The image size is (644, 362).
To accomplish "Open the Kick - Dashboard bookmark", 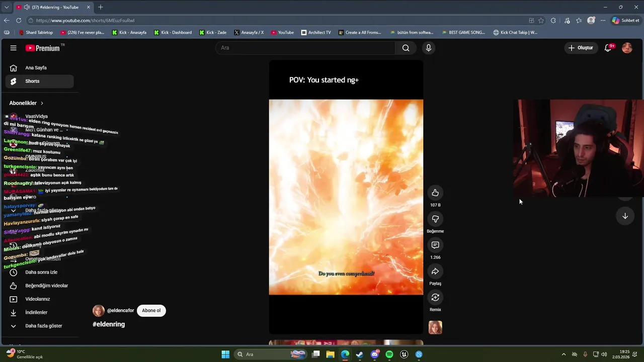I will click(x=173, y=33).
